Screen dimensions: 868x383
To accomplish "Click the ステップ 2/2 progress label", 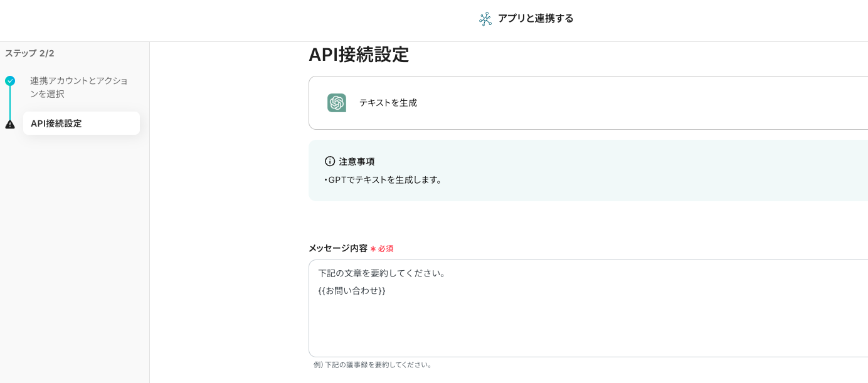I will (29, 53).
